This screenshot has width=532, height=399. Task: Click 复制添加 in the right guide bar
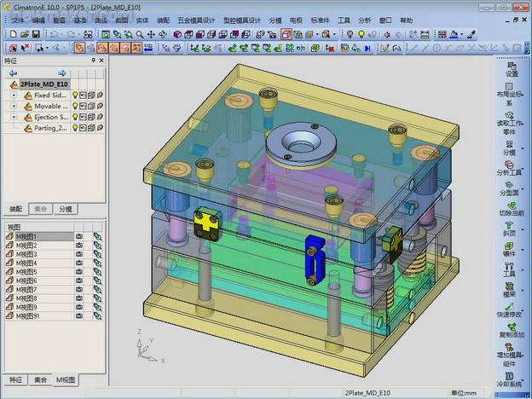click(x=512, y=331)
